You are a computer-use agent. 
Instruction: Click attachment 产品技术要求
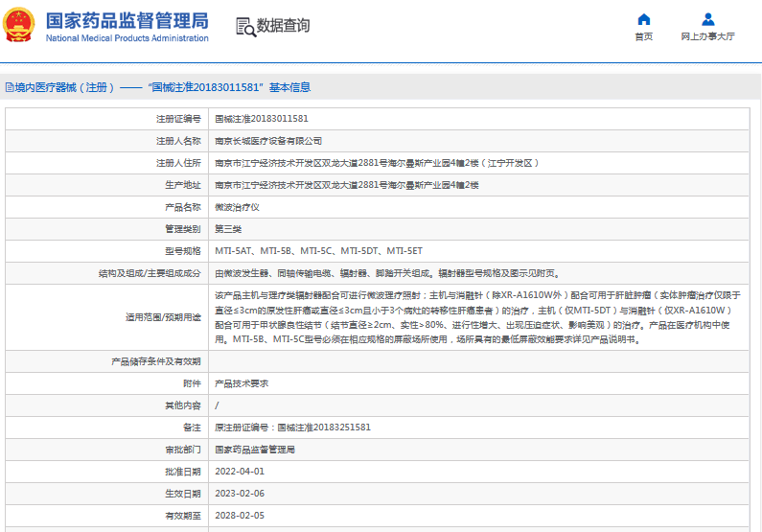pyautogui.click(x=242, y=383)
